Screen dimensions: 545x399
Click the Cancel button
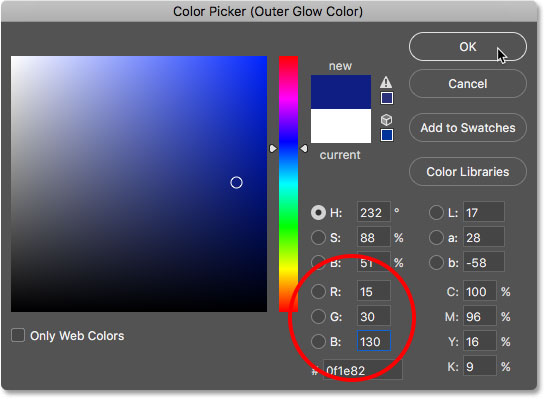point(468,84)
